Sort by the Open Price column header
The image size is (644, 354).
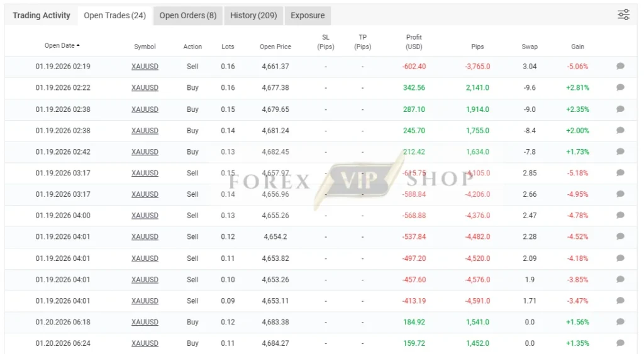275,47
